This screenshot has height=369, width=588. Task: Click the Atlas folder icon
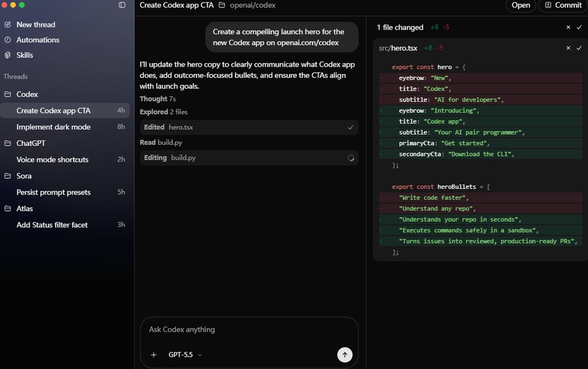[7, 208]
